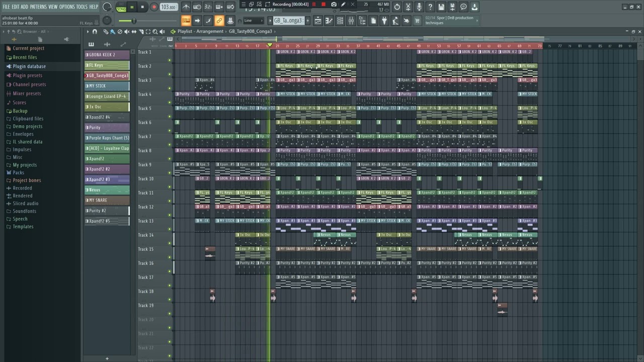Select the slice tool in playlist toolbar
644x362 pixels.
pyautogui.click(x=141, y=31)
